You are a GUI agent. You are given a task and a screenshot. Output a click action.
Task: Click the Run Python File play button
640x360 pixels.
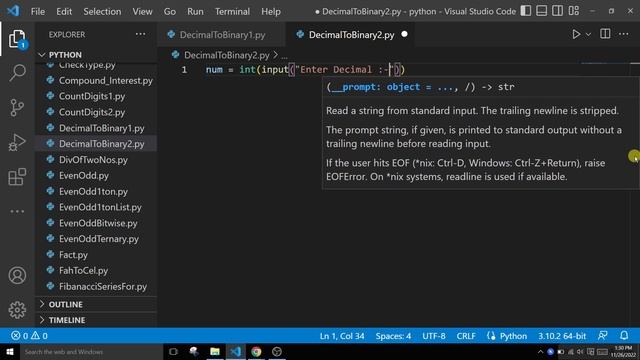pos(576,34)
